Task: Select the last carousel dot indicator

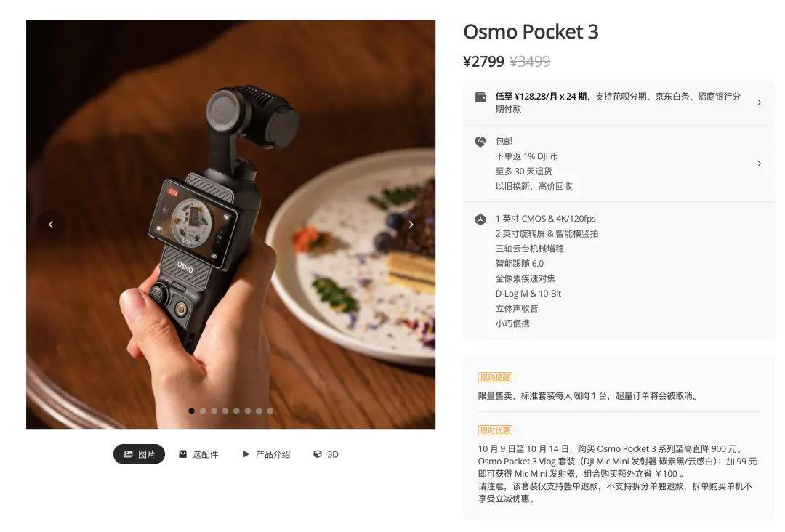Action: tap(270, 411)
